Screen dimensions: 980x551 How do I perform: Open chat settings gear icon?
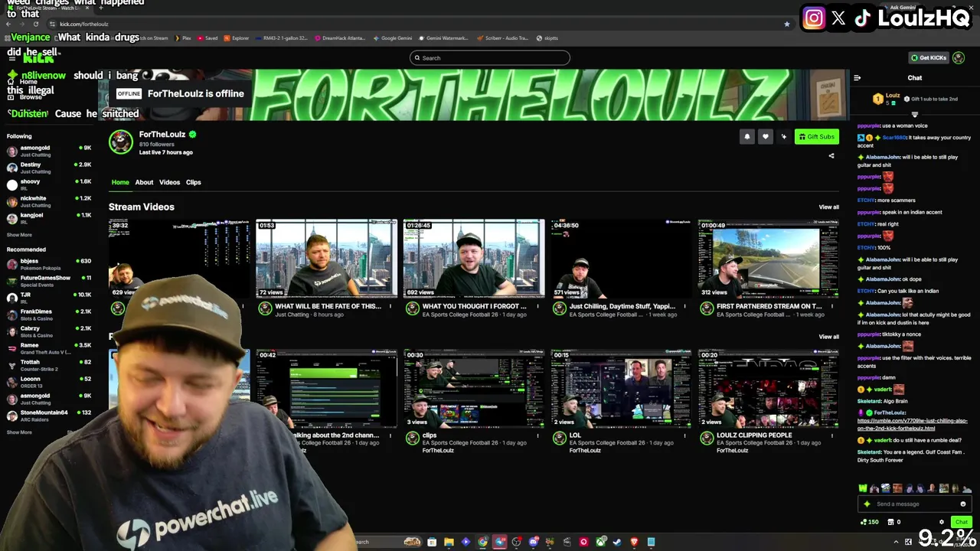[942, 522]
